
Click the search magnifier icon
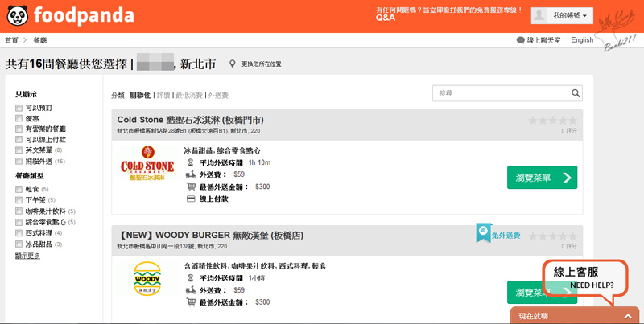(x=576, y=93)
